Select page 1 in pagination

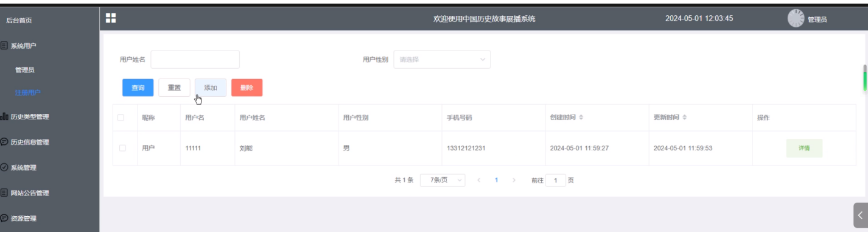(497, 180)
